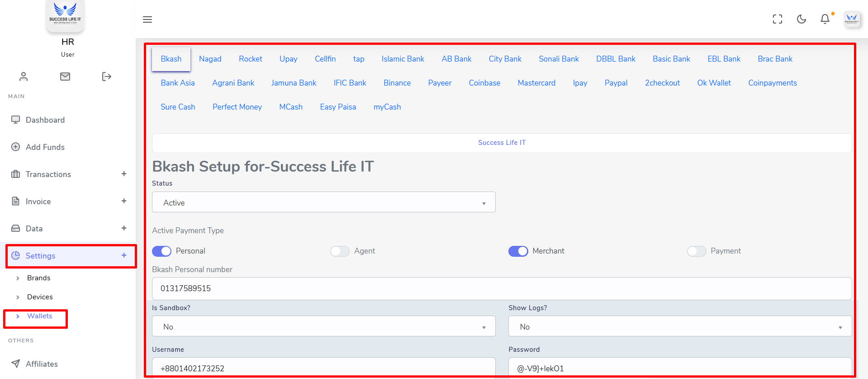
Task: Click the Affiliates paper-plane icon
Action: [16, 364]
